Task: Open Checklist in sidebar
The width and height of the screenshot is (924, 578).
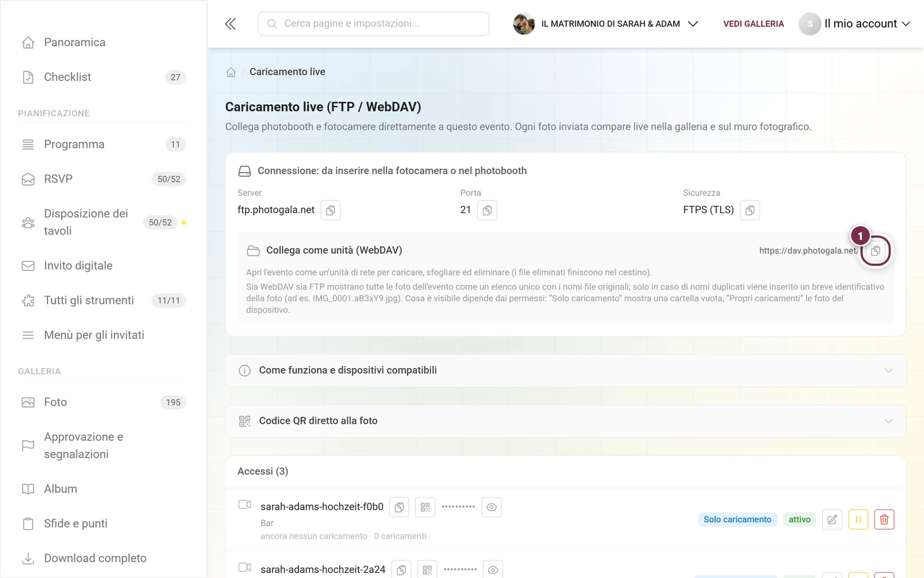Action: click(x=103, y=77)
